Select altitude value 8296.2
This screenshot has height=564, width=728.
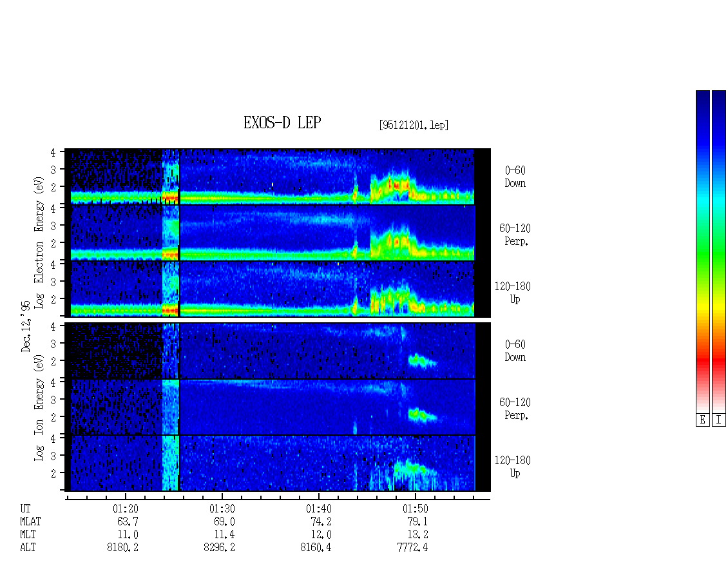219,547
